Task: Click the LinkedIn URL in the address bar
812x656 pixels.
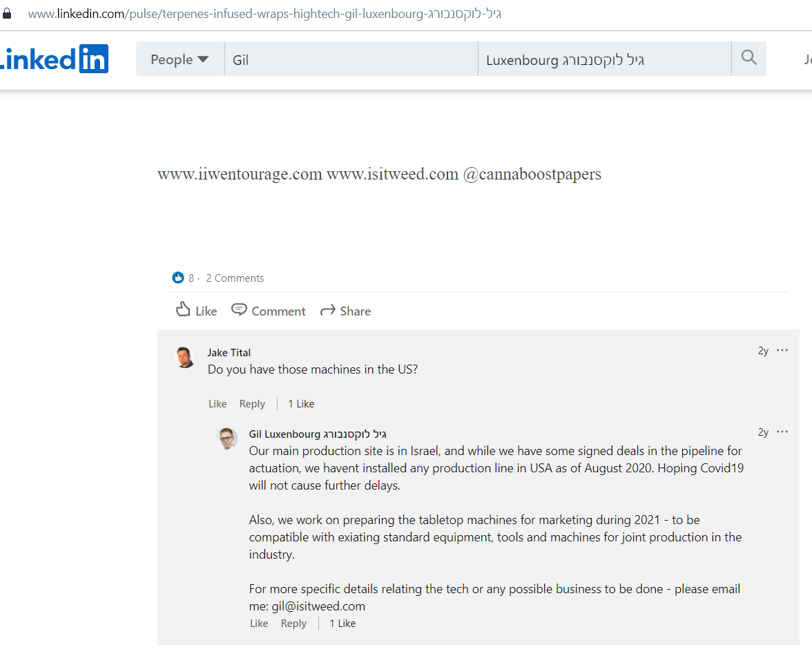Action: coord(264,14)
